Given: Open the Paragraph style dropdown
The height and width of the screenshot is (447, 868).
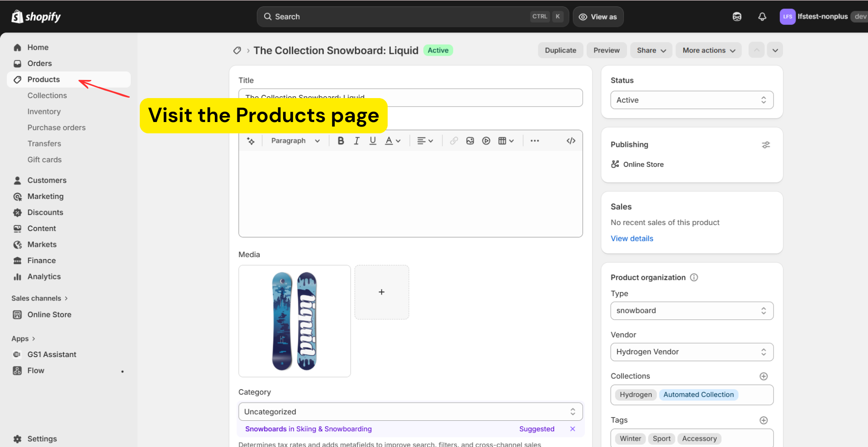Looking at the screenshot, I should pos(295,141).
